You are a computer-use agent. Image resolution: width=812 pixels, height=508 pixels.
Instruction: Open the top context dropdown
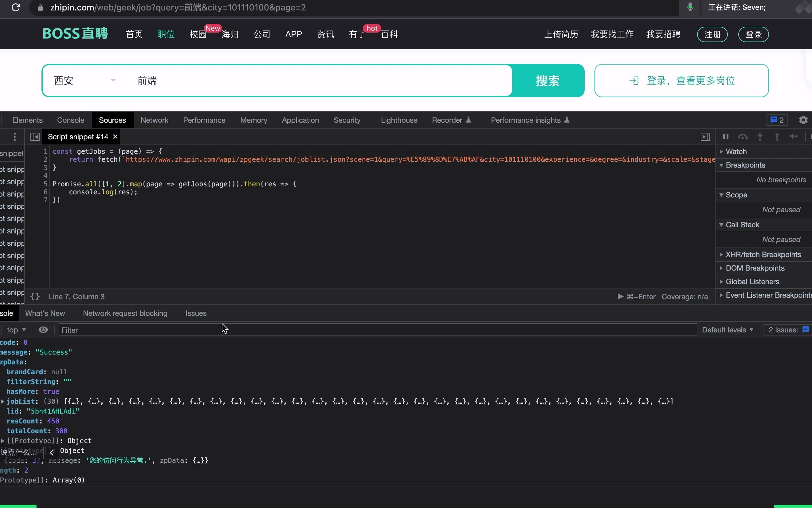[x=16, y=330]
